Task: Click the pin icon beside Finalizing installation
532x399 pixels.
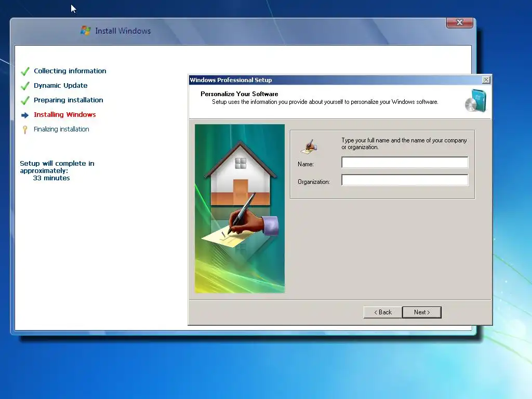Action: click(x=25, y=129)
